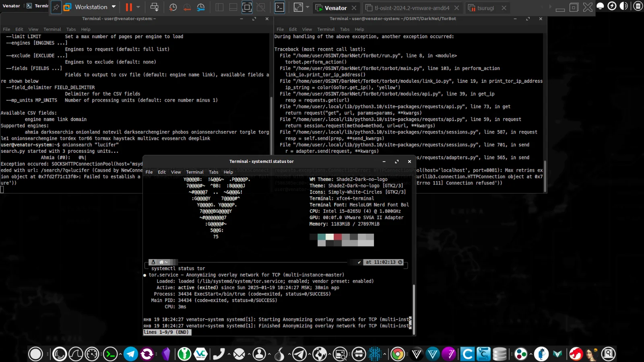Click the paper plane dock icon

point(299,354)
